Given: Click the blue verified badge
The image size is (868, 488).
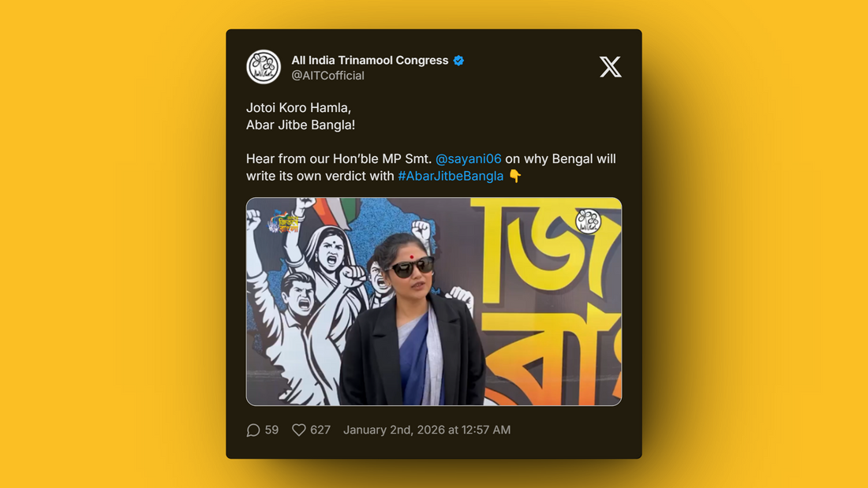Looking at the screenshot, I should 458,60.
